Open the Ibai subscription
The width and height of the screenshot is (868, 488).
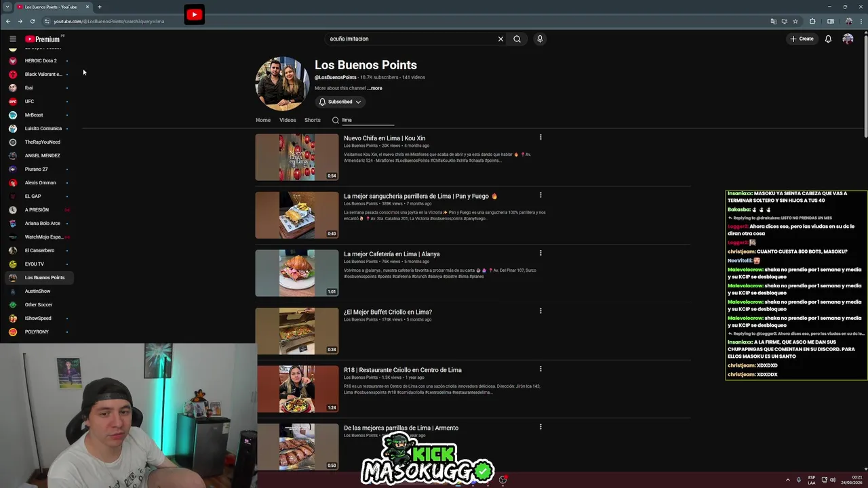point(39,87)
